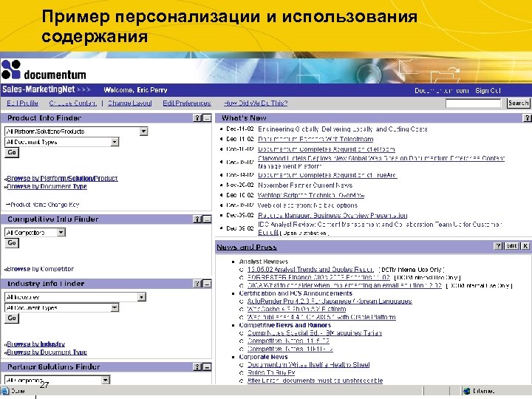Open Starwood Hotels Deploys New Global Web Sites link
532x399 pixels.
coord(381,162)
